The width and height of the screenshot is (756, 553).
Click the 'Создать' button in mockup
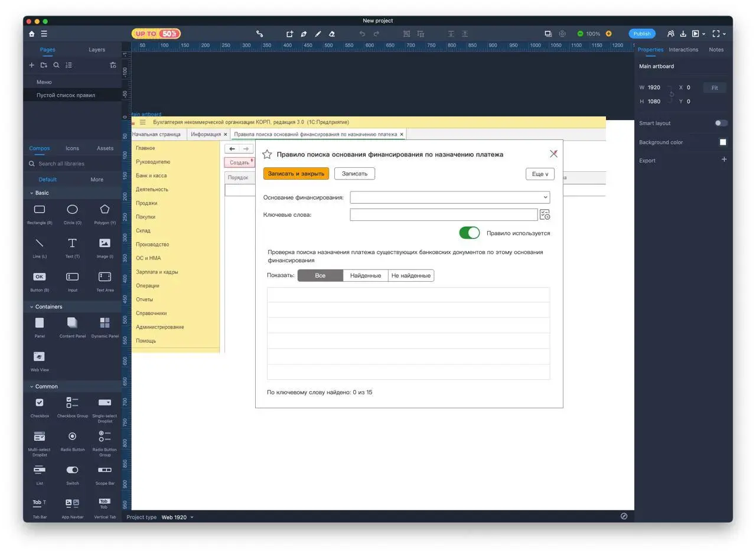[239, 162]
